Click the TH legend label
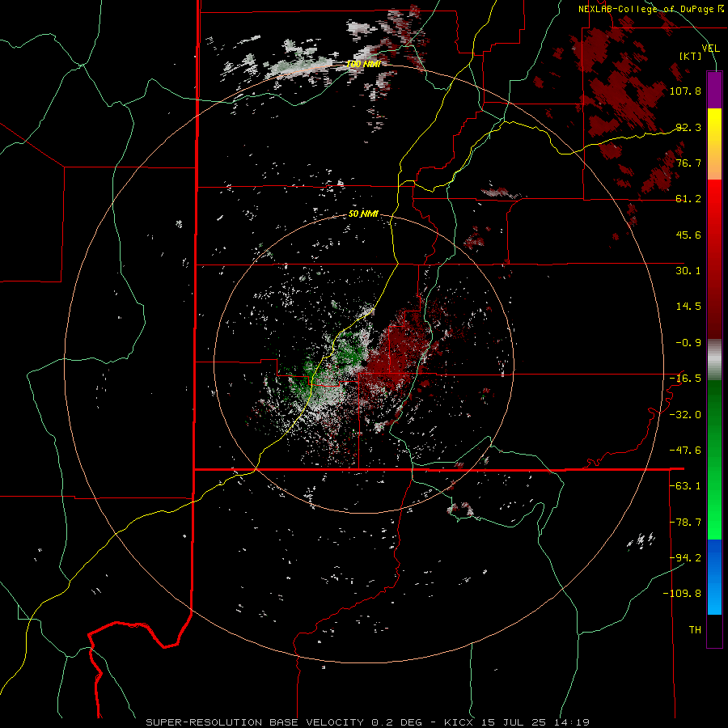The height and width of the screenshot is (728, 728). (695, 630)
